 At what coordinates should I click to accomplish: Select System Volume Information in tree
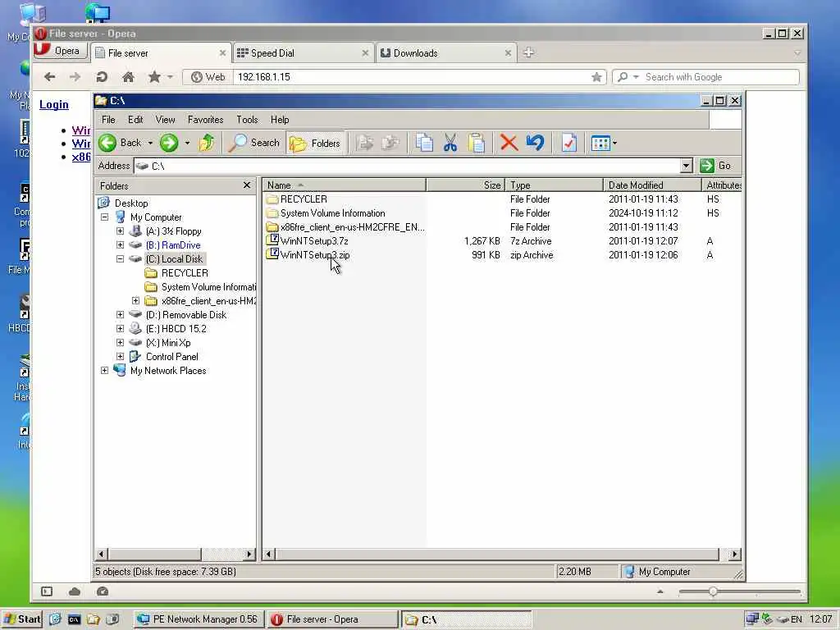point(208,286)
